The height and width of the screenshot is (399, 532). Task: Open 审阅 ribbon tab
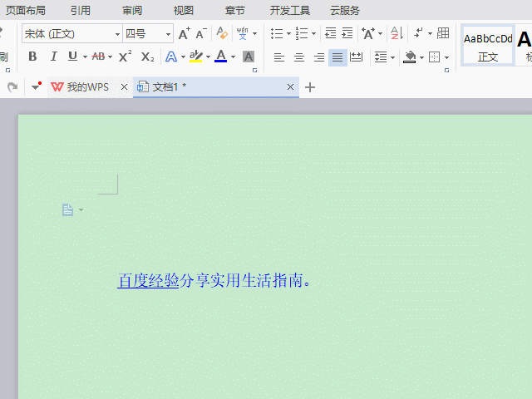[132, 11]
